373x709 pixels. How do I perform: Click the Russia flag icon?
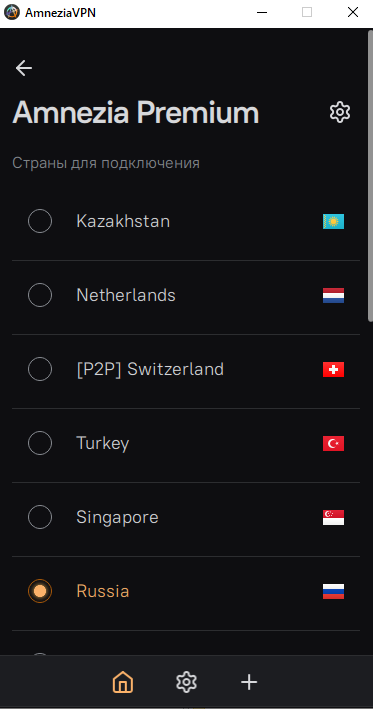pyautogui.click(x=333, y=591)
